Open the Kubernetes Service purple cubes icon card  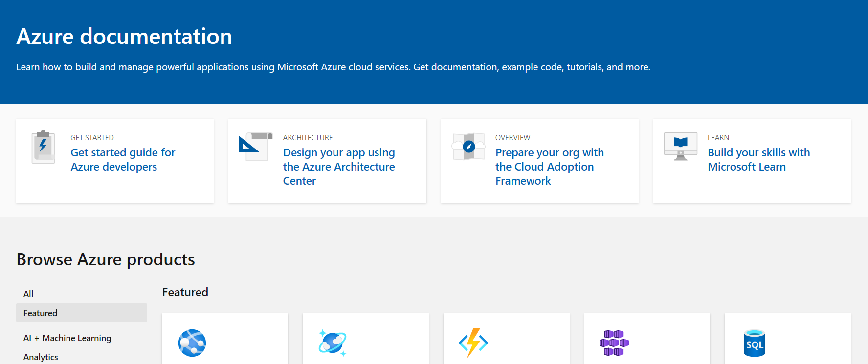pos(614,343)
